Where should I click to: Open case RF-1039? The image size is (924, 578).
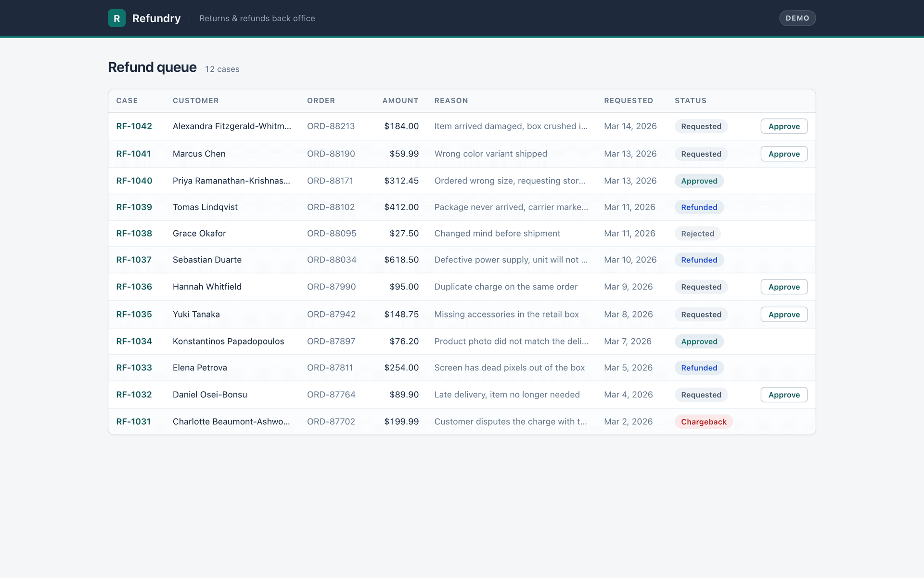[134, 207]
